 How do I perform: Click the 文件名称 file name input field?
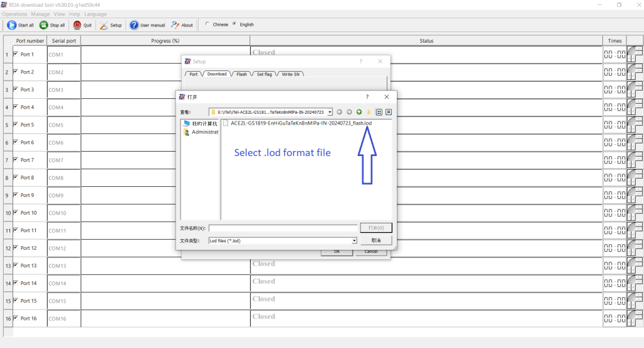(x=283, y=228)
